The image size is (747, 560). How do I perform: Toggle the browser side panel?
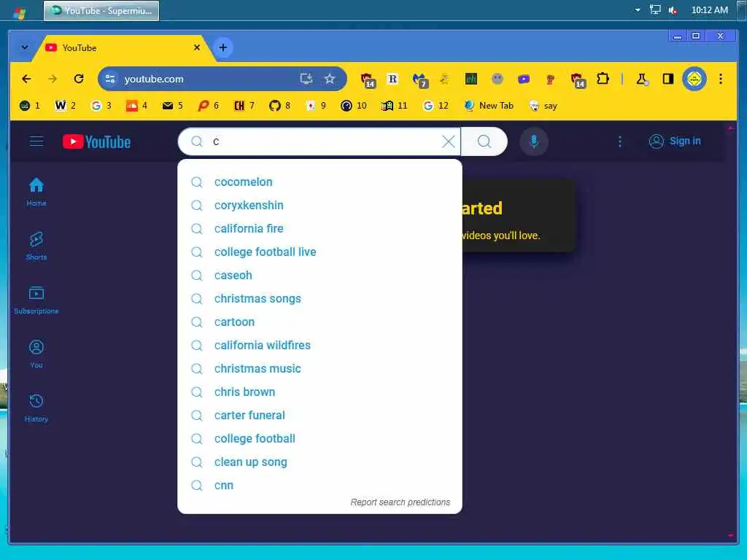pyautogui.click(x=668, y=79)
